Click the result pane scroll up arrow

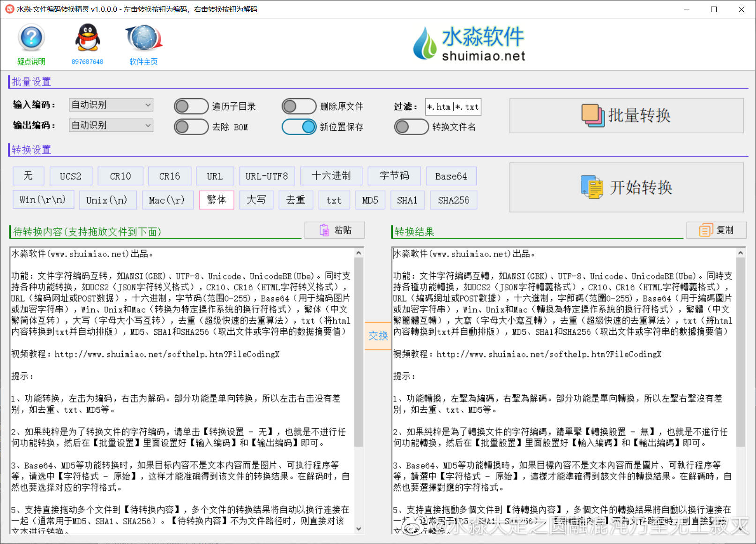(741, 252)
